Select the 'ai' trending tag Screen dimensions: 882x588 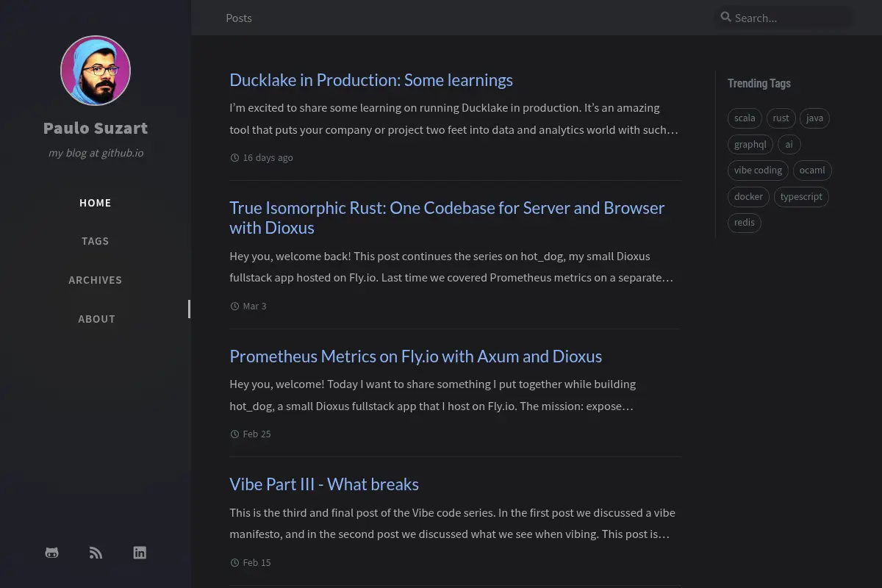[789, 145]
